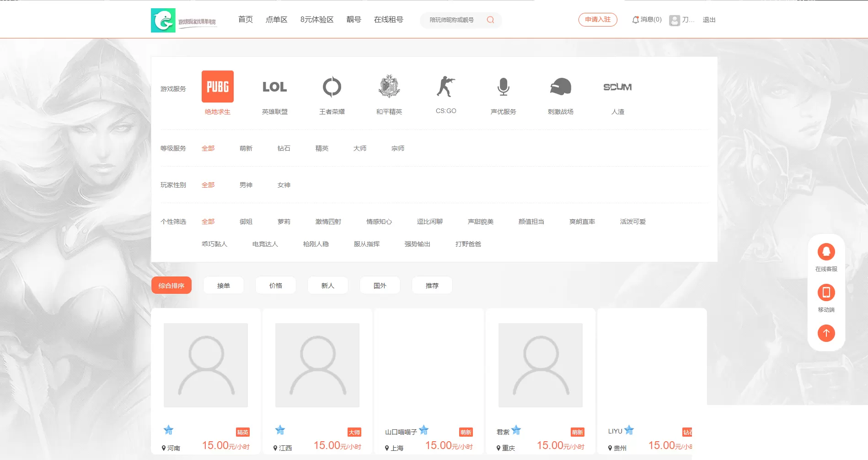
Task: Click the 精英 badge on 河南 card
Action: pyautogui.click(x=243, y=432)
